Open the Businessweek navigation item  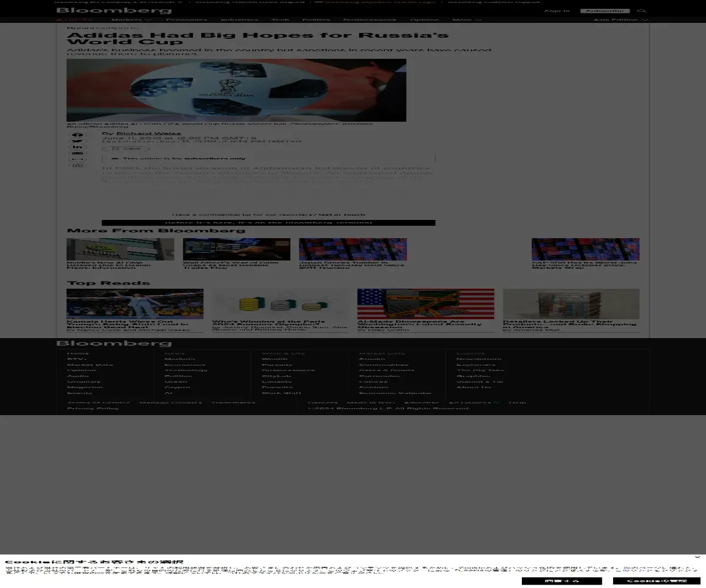click(370, 20)
